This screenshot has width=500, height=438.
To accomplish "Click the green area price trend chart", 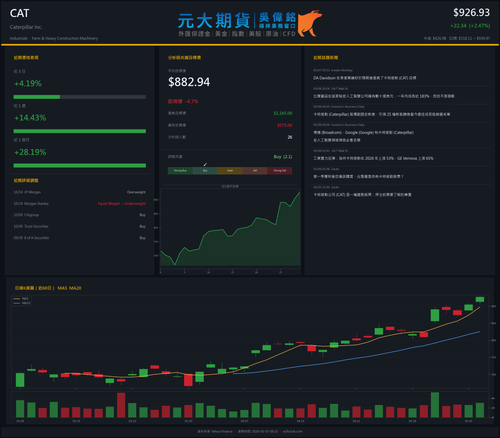I will pyautogui.click(x=230, y=230).
